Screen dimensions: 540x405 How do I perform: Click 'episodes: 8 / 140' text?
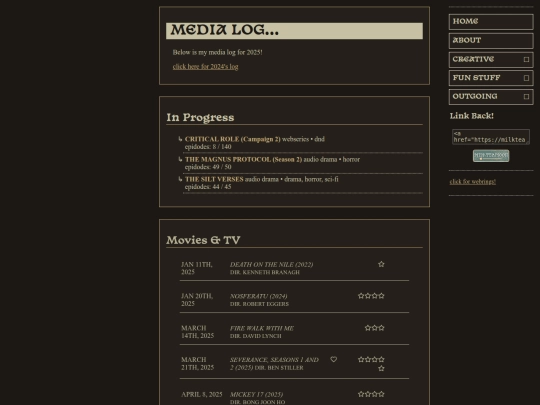coord(208,147)
